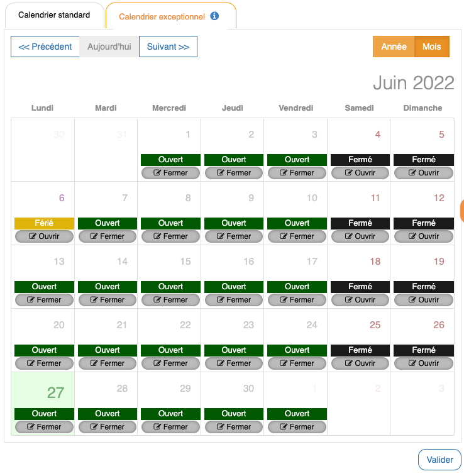Open the Calendrier standard tab
Screen dimensions: 464x476
pos(54,15)
